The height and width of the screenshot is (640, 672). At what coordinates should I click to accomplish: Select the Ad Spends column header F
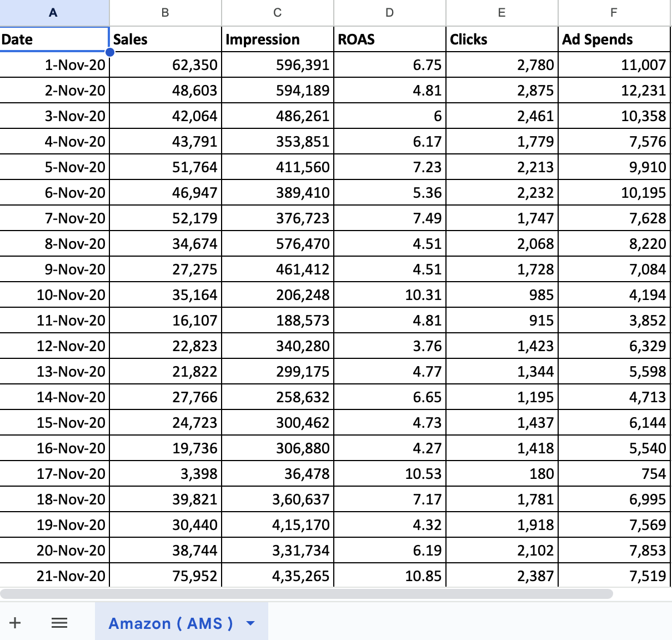point(614,12)
